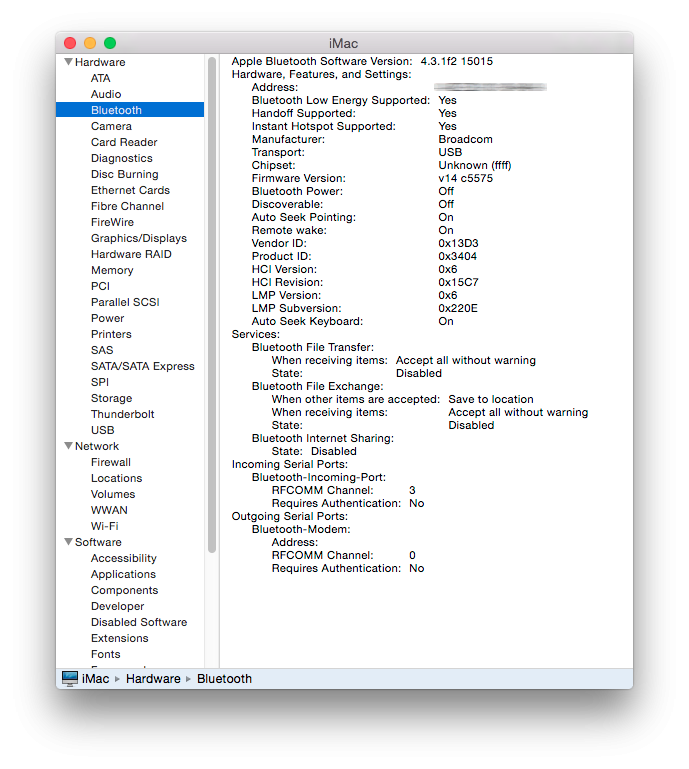Select SPI in the sidebar
The height and width of the screenshot is (769, 689).
(x=100, y=382)
